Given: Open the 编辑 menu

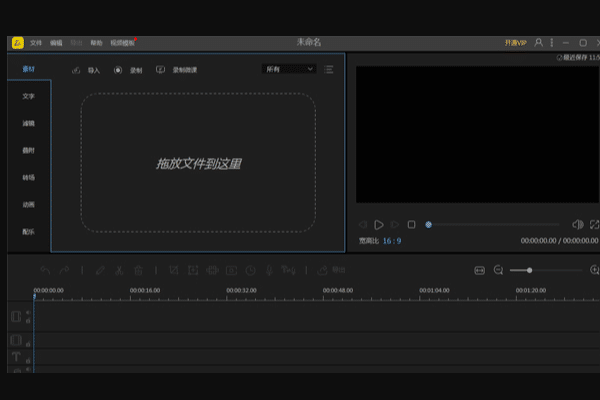Looking at the screenshot, I should [x=56, y=43].
